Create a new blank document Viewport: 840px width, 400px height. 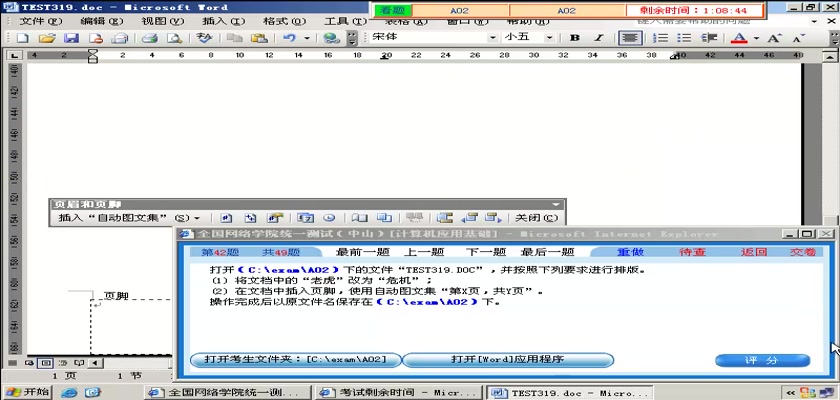click(x=22, y=38)
